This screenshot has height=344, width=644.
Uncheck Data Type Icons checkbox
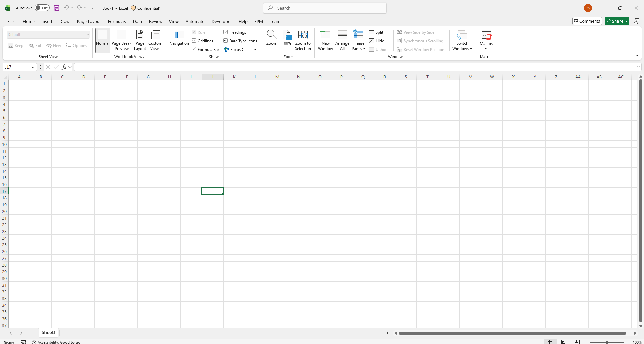click(x=226, y=41)
